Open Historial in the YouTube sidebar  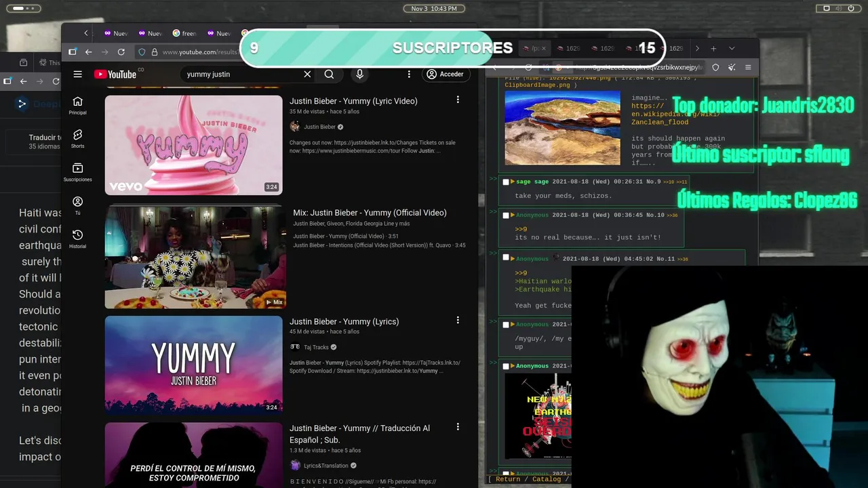pos(78,239)
